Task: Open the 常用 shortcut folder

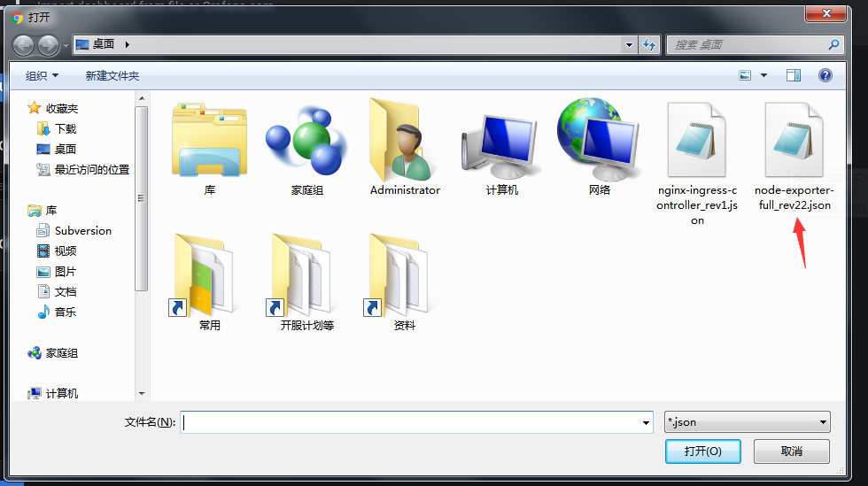Action: coord(209,276)
